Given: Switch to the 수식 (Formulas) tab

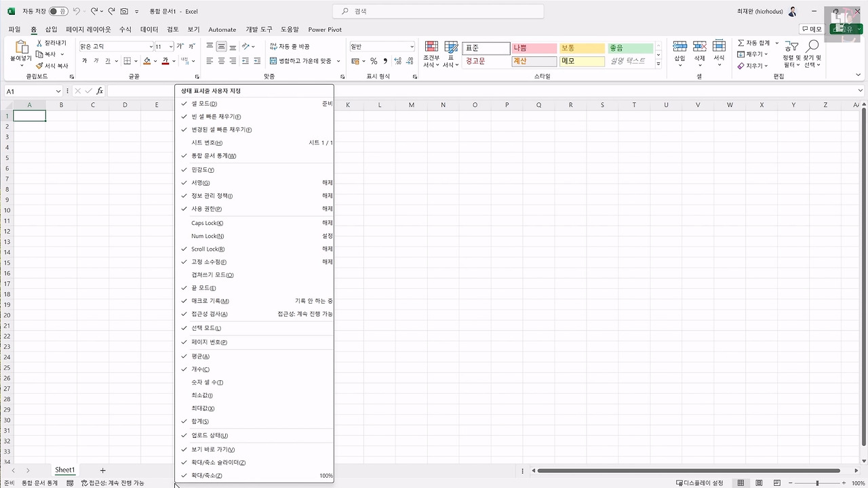Looking at the screenshot, I should tap(125, 29).
